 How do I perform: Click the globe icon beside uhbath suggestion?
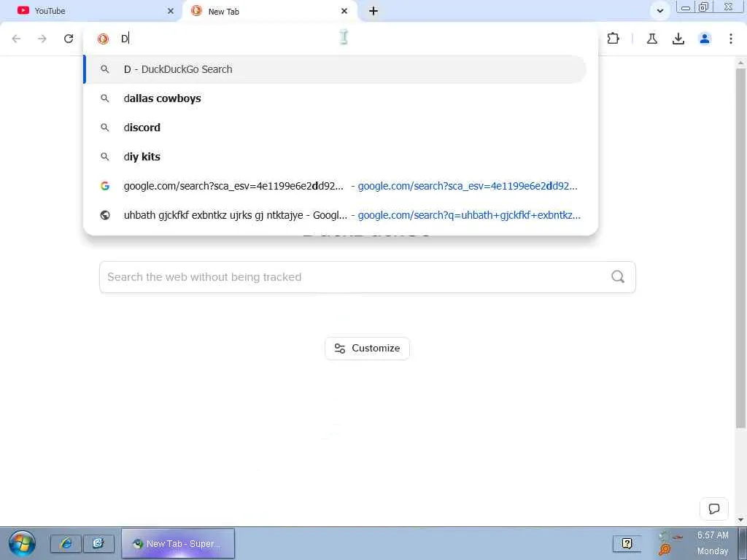click(105, 215)
